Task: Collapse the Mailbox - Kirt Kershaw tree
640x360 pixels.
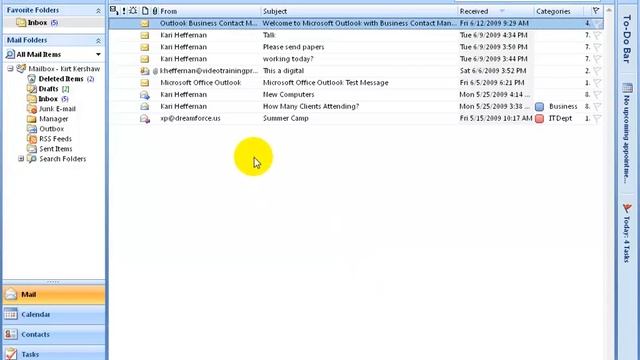Action: pos(10,69)
